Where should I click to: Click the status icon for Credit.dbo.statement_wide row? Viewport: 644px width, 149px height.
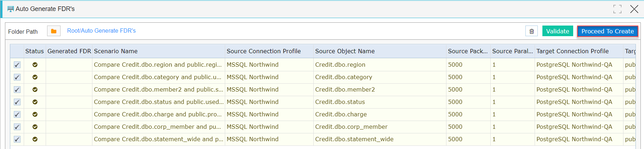(35, 139)
